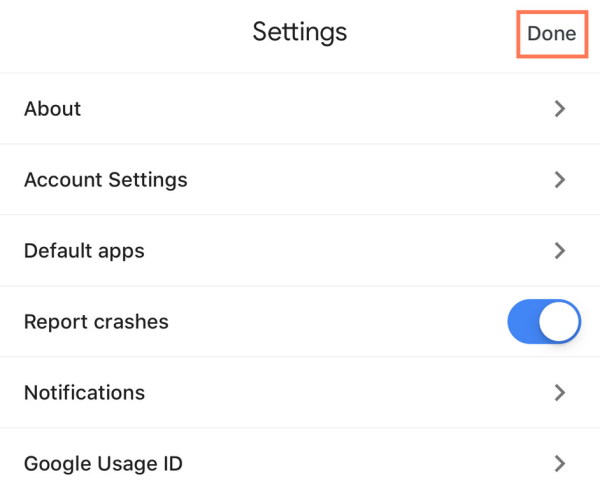Click the Account Settings arrow icon
600x492 pixels.
(x=560, y=180)
